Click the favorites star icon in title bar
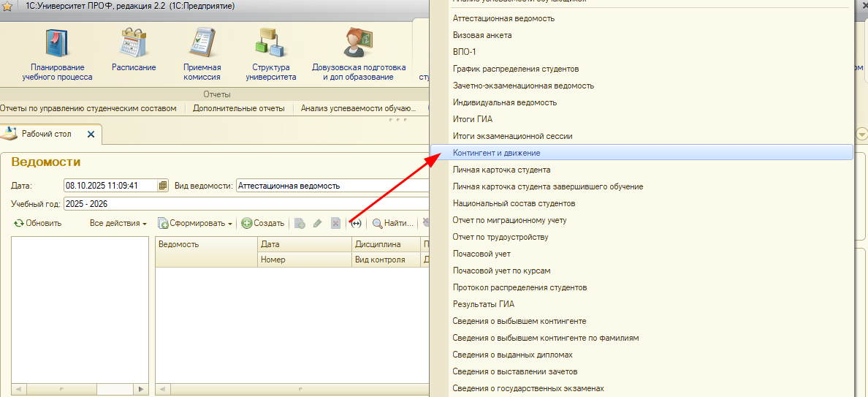Image resolution: width=868 pixels, height=397 pixels. coord(7,7)
